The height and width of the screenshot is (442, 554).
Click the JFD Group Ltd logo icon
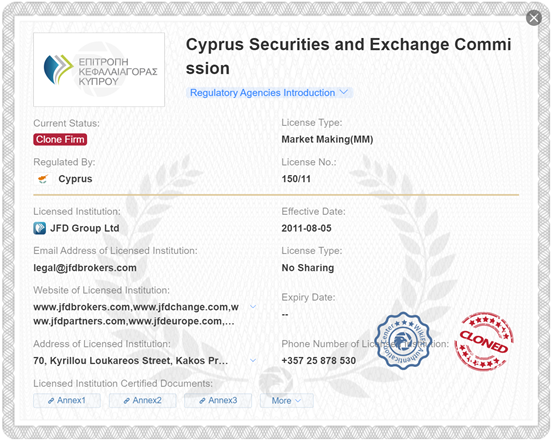click(x=40, y=228)
